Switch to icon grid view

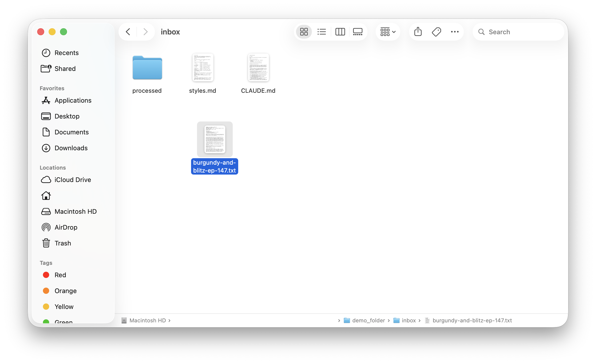[304, 32]
